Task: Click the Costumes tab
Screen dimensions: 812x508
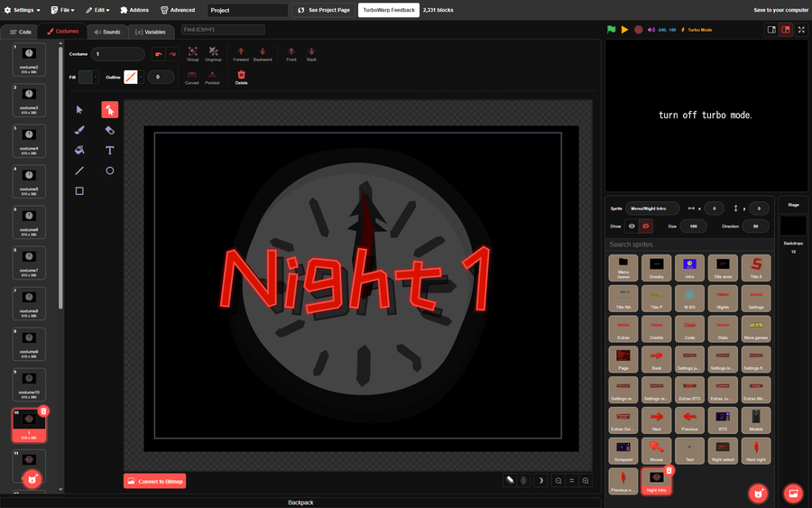Action: click(62, 31)
